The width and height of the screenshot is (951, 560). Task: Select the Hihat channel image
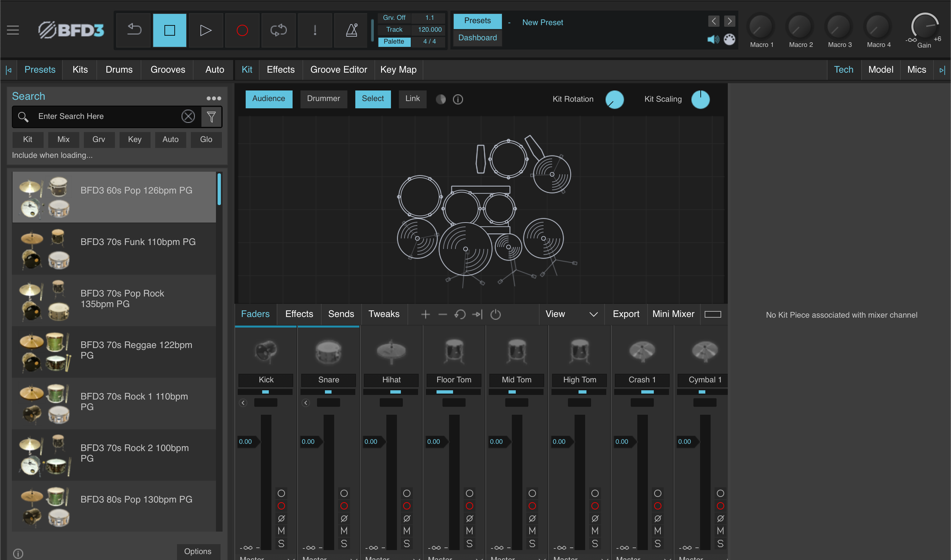click(x=391, y=351)
